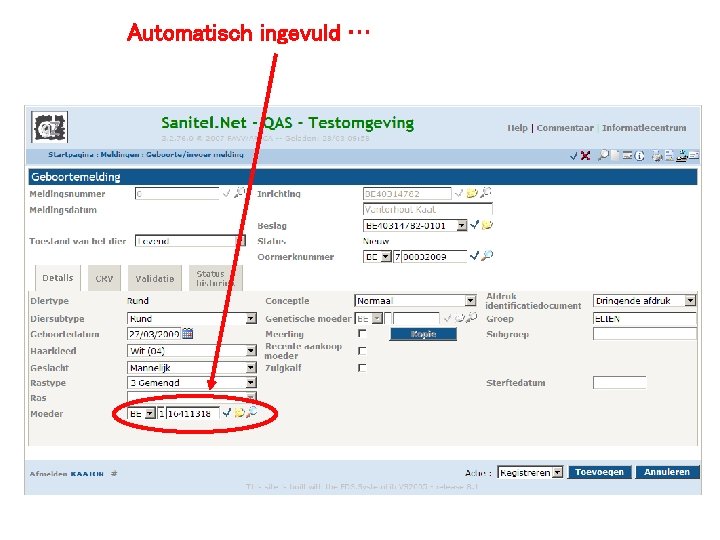Open the Informatiecentrum link

point(644,128)
